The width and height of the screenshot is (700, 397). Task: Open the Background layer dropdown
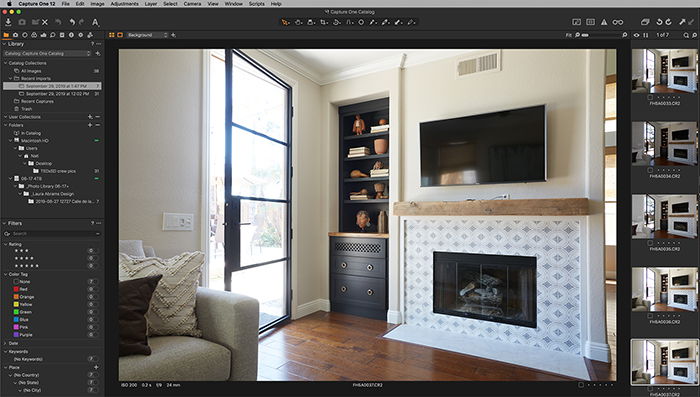147,35
